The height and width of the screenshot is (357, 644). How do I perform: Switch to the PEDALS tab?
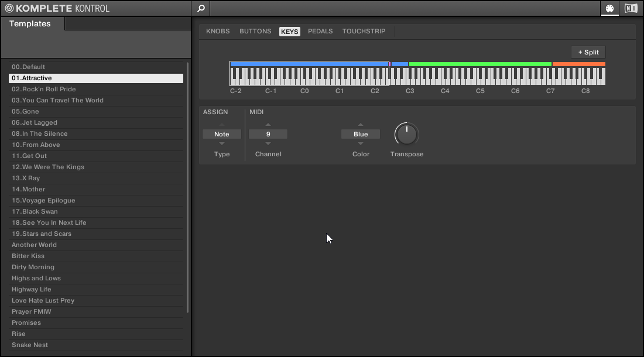click(320, 31)
